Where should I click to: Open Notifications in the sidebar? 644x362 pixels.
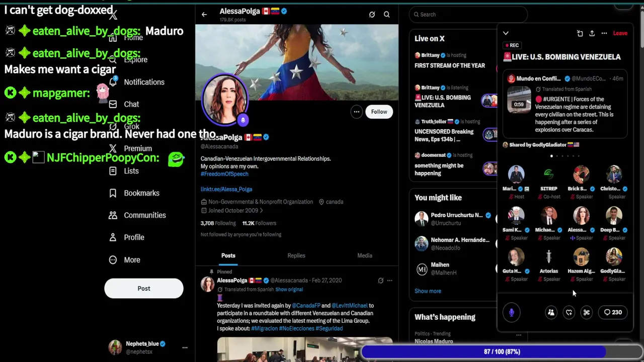[138, 82]
